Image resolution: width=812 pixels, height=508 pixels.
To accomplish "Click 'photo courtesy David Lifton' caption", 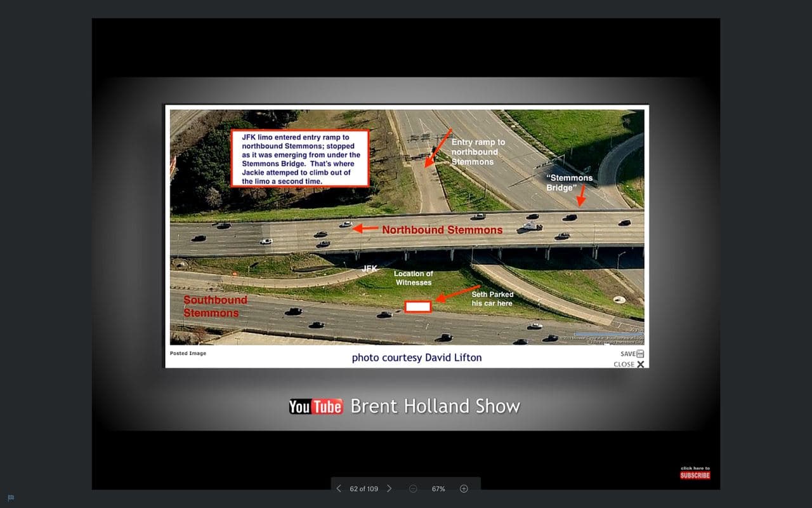I will click(417, 358).
